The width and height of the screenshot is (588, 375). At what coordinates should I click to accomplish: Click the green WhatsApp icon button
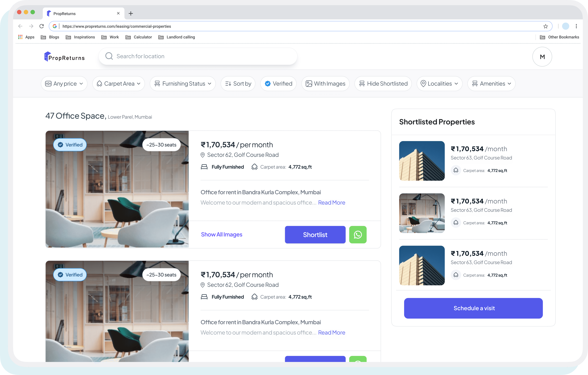(x=358, y=235)
